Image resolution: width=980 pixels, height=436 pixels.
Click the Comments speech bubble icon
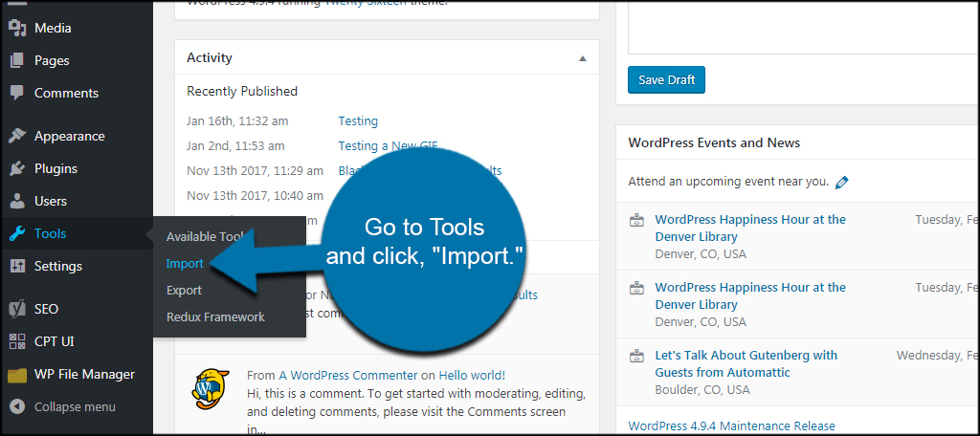point(17,93)
